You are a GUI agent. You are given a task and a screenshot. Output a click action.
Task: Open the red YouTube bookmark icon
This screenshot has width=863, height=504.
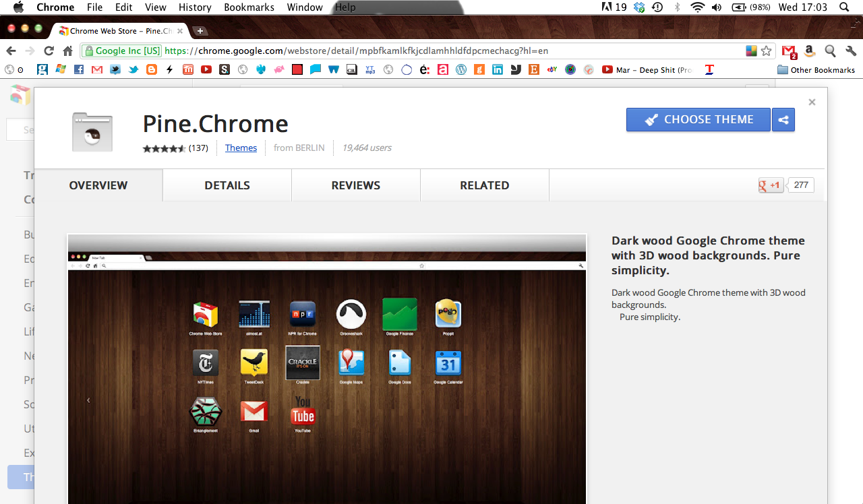click(206, 69)
